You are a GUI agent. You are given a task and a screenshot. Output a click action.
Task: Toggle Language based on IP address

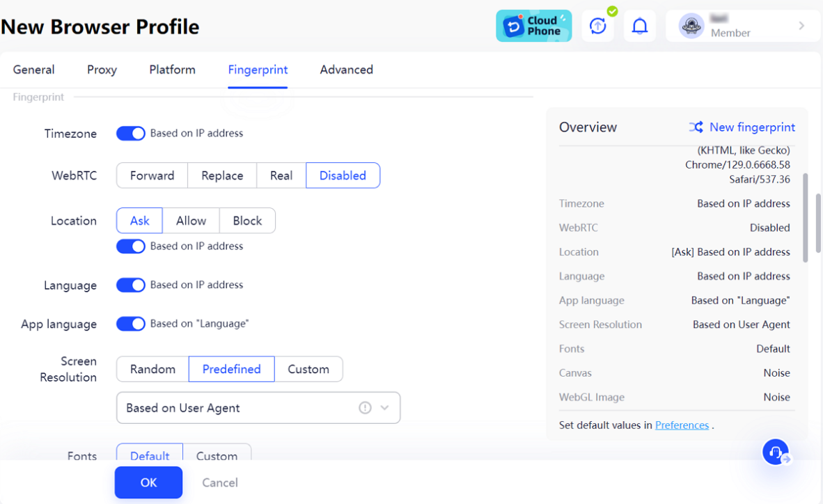[131, 285]
